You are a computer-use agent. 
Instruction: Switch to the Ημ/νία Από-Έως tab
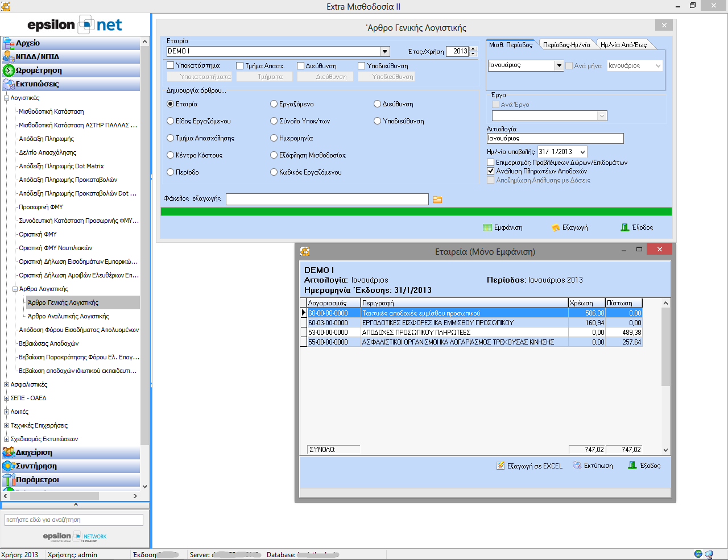pyautogui.click(x=623, y=45)
